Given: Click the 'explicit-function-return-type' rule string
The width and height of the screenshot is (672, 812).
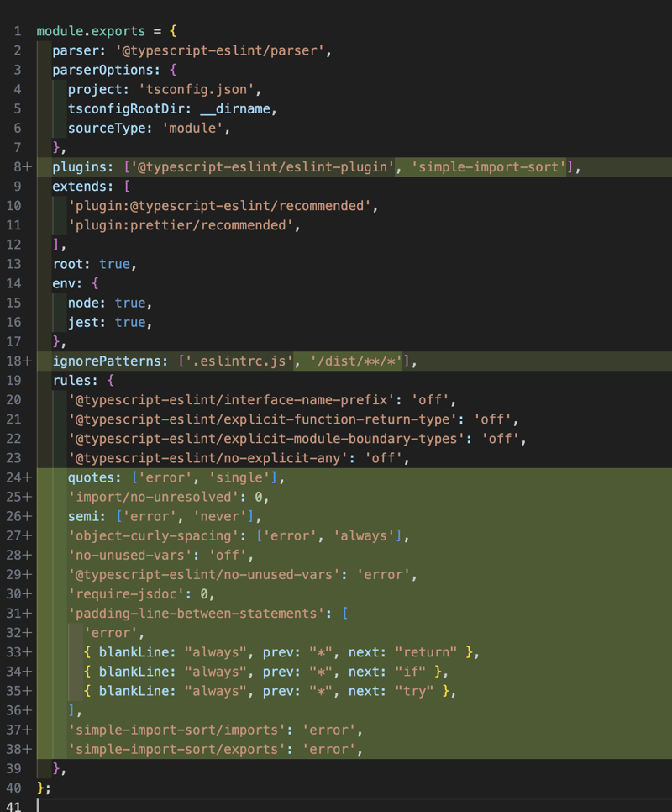Looking at the screenshot, I should (262, 419).
